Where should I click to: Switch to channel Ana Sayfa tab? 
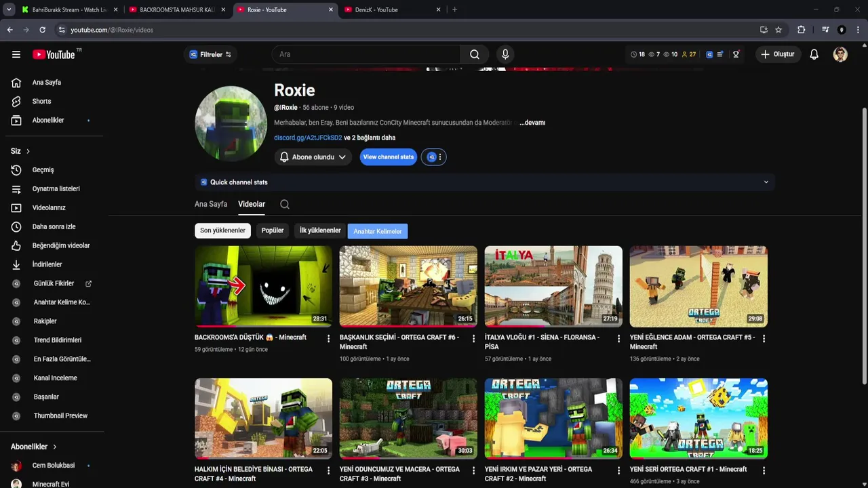(211, 204)
